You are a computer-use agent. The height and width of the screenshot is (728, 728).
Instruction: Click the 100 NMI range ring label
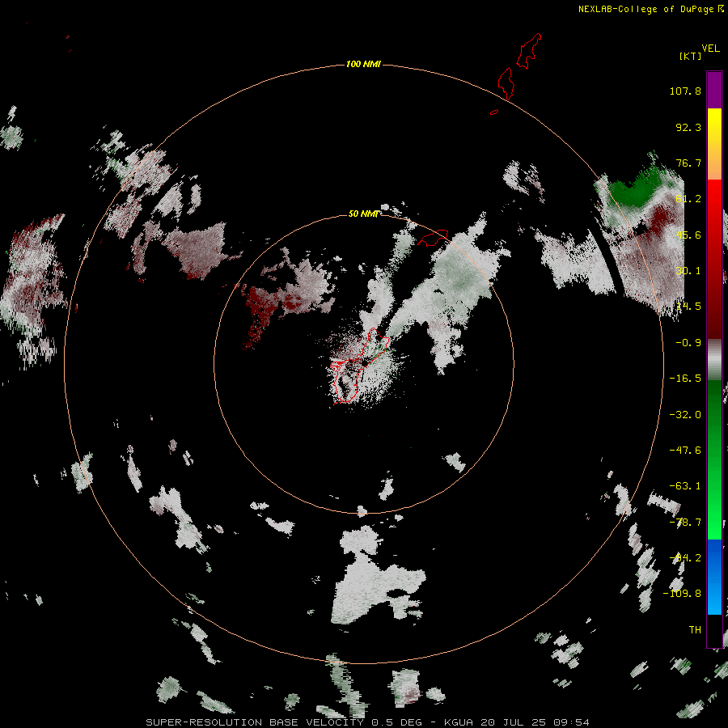363,64
